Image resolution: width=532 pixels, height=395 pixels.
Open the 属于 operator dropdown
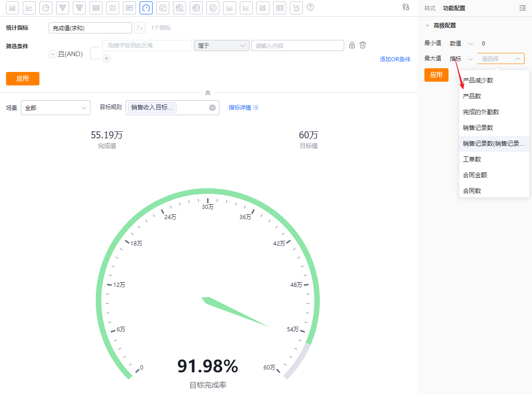coord(222,45)
